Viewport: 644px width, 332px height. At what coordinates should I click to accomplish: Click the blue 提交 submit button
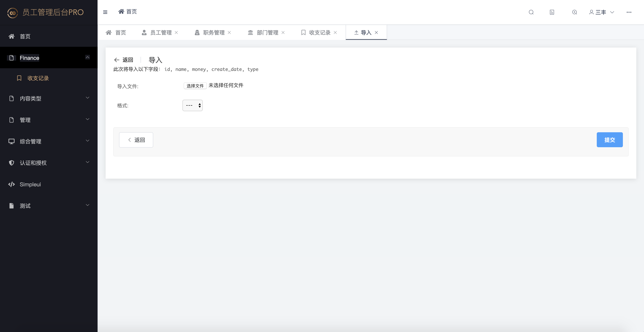609,140
